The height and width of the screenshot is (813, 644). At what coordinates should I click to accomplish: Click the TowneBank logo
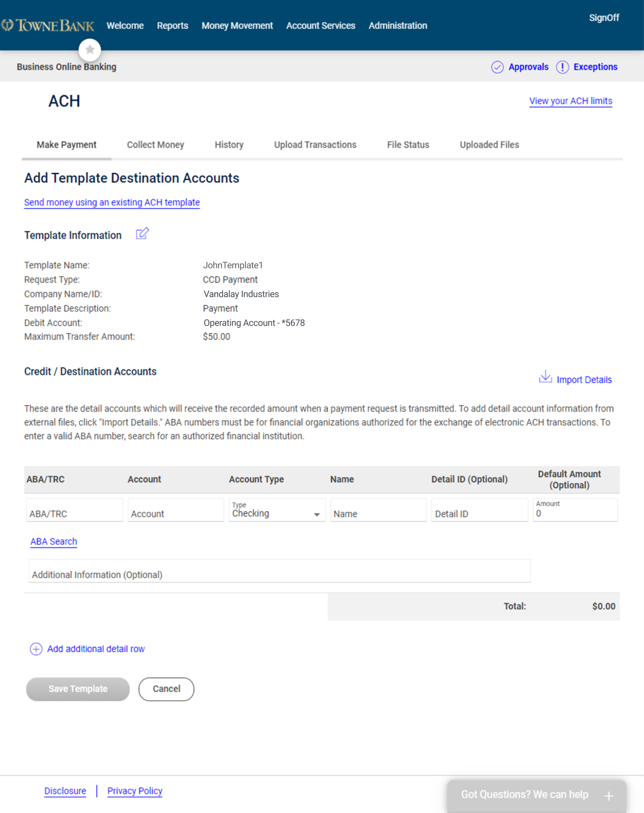[48, 26]
